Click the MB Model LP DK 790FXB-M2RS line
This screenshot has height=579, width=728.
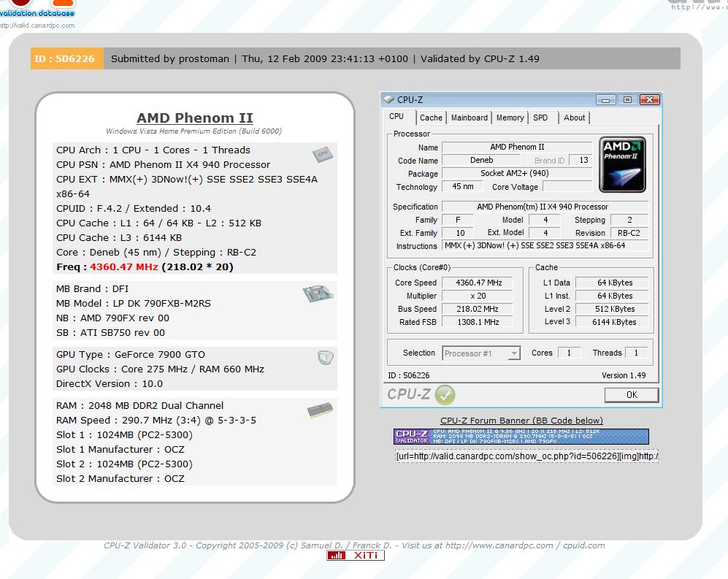pyautogui.click(x=133, y=303)
